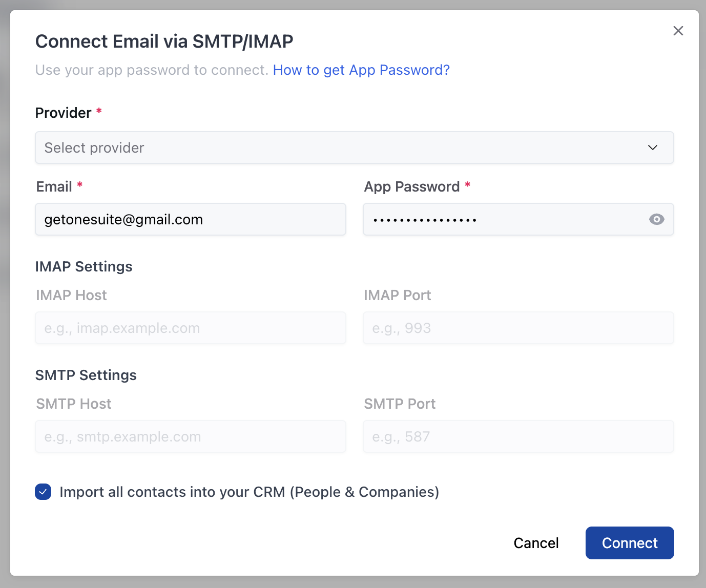Image resolution: width=706 pixels, height=588 pixels.
Task: Click the SMTP Port input field
Action: (518, 436)
